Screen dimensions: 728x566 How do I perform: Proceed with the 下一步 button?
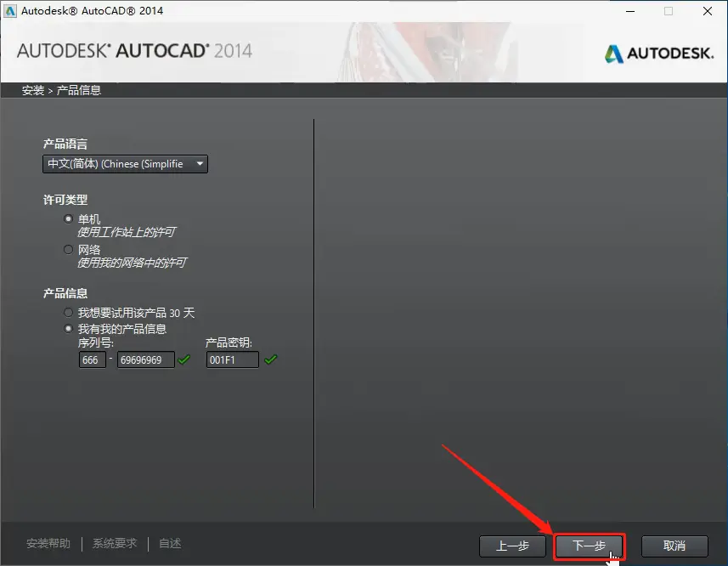point(589,546)
